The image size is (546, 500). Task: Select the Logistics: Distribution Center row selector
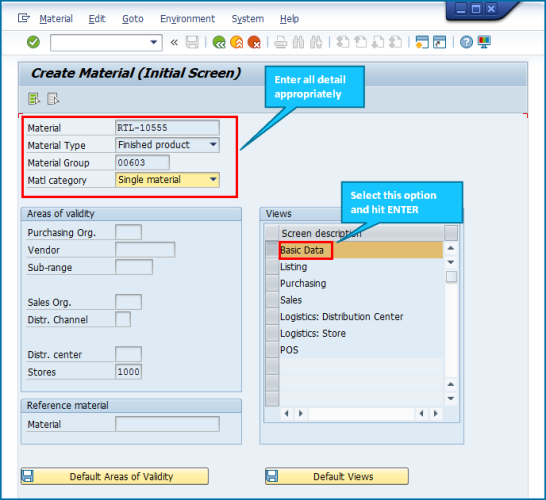click(272, 317)
